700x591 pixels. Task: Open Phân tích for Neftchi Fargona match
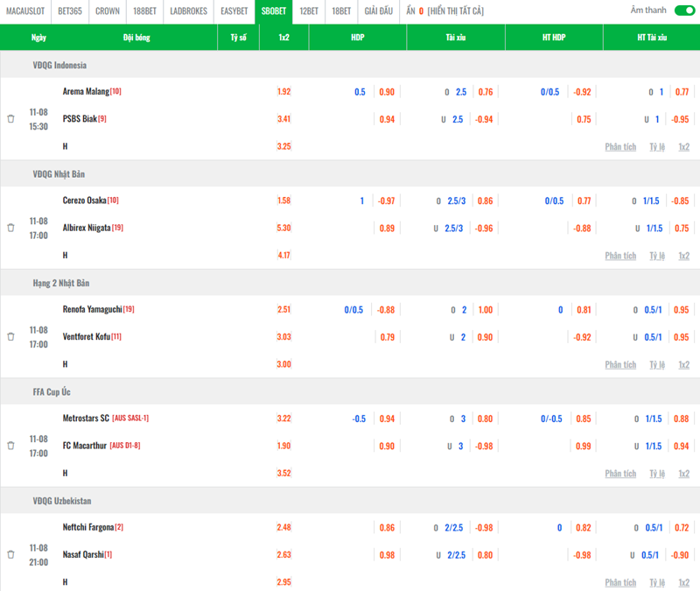[620, 583]
